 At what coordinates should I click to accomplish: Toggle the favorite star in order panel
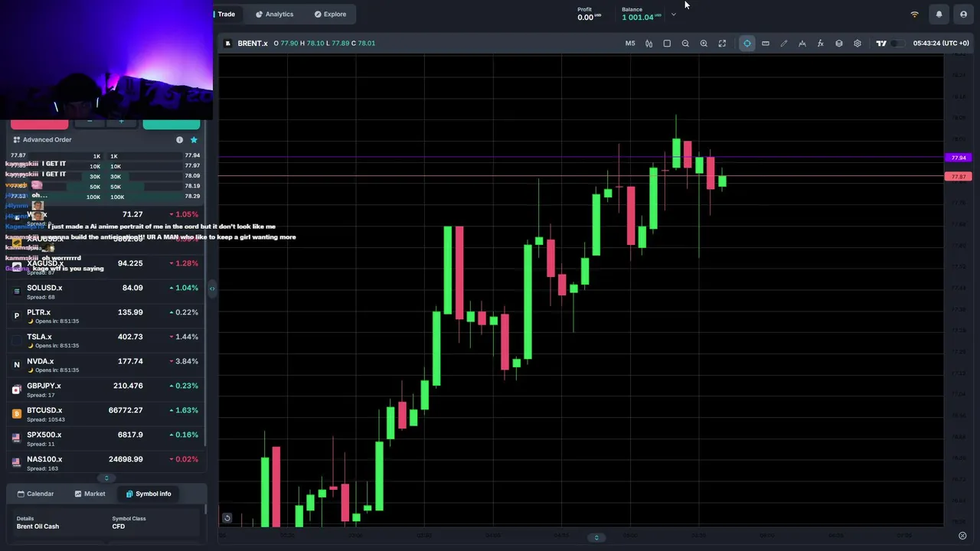[x=194, y=140]
